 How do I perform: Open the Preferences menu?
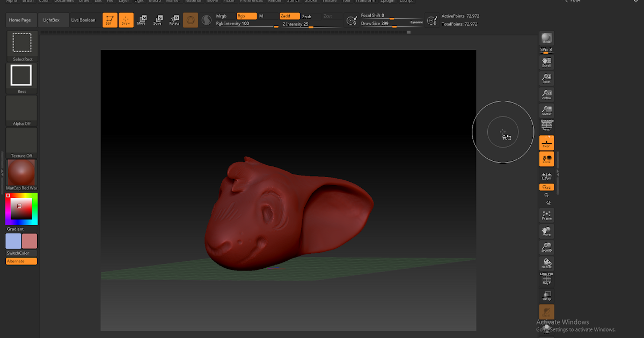coord(251,1)
